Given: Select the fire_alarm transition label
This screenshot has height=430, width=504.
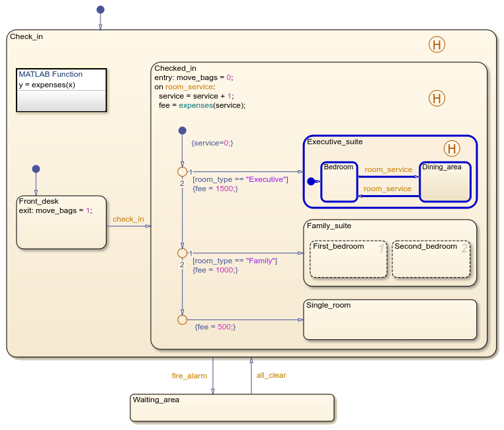Looking at the screenshot, I should [x=189, y=376].
